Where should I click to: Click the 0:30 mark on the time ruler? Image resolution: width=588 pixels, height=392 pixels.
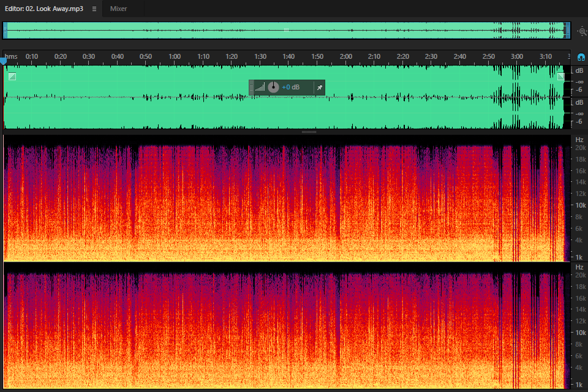click(x=89, y=56)
